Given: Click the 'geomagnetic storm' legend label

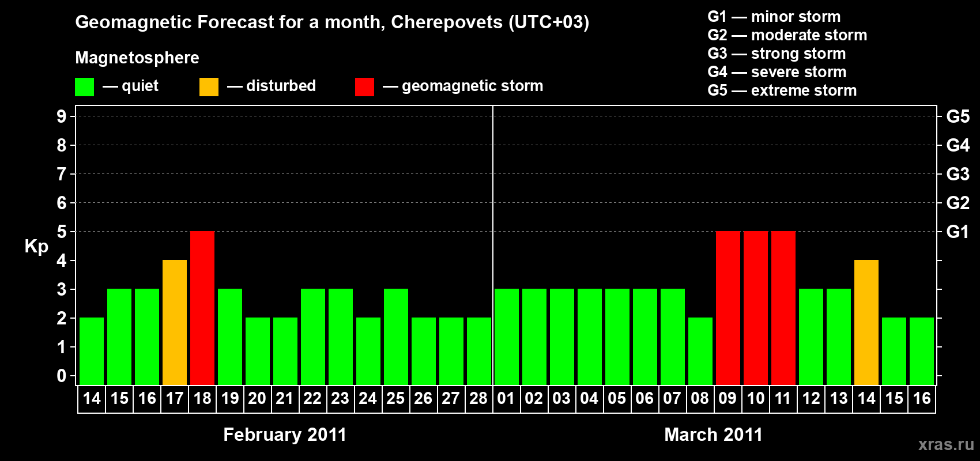Looking at the screenshot, I should tap(473, 86).
